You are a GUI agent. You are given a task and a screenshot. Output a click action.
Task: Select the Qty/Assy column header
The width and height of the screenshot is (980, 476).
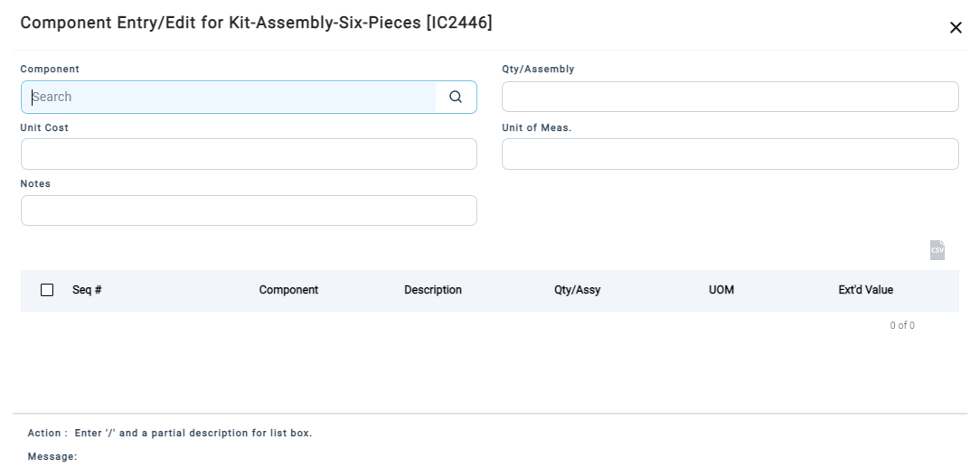click(x=578, y=290)
